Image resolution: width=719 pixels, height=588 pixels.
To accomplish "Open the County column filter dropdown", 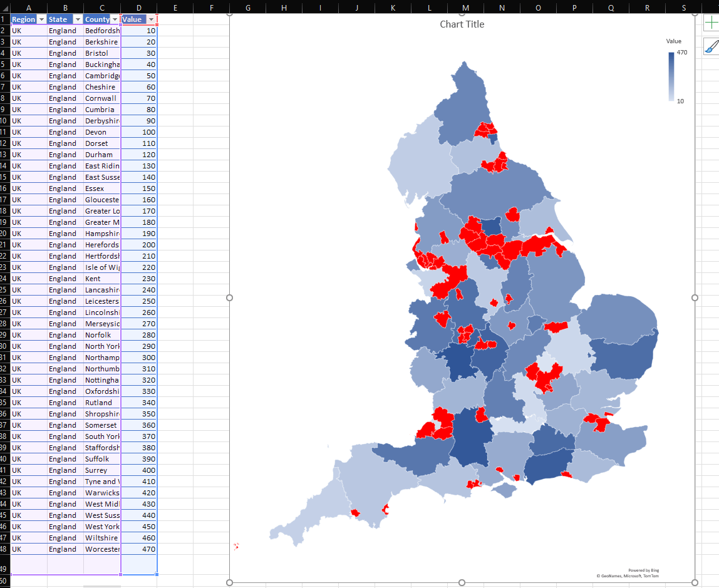I will 115,19.
